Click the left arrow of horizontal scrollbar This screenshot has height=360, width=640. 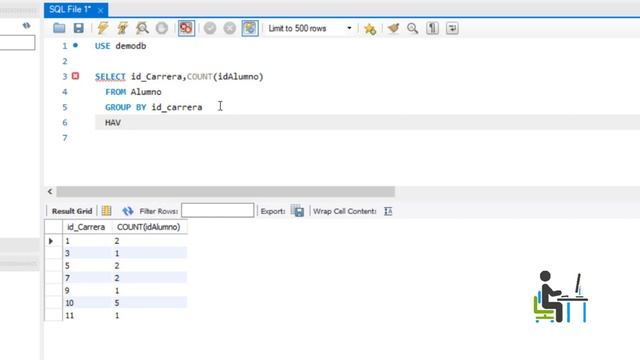pyautogui.click(x=50, y=191)
